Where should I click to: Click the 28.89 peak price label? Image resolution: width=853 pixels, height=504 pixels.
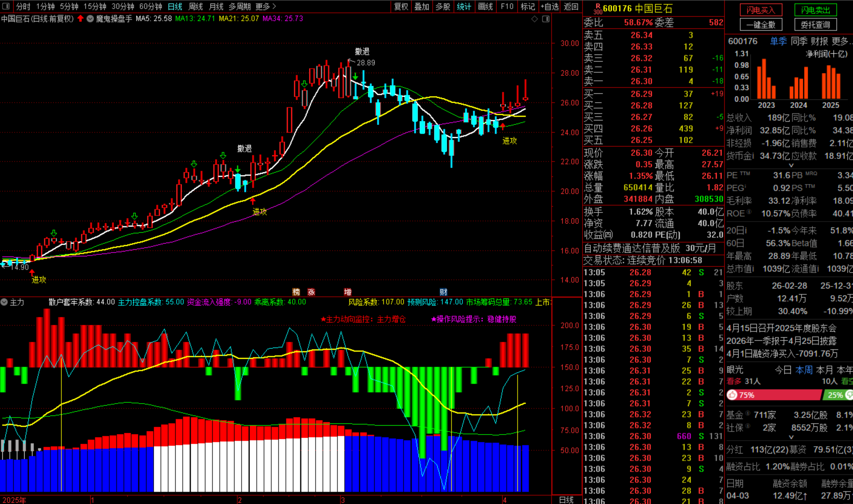click(366, 63)
